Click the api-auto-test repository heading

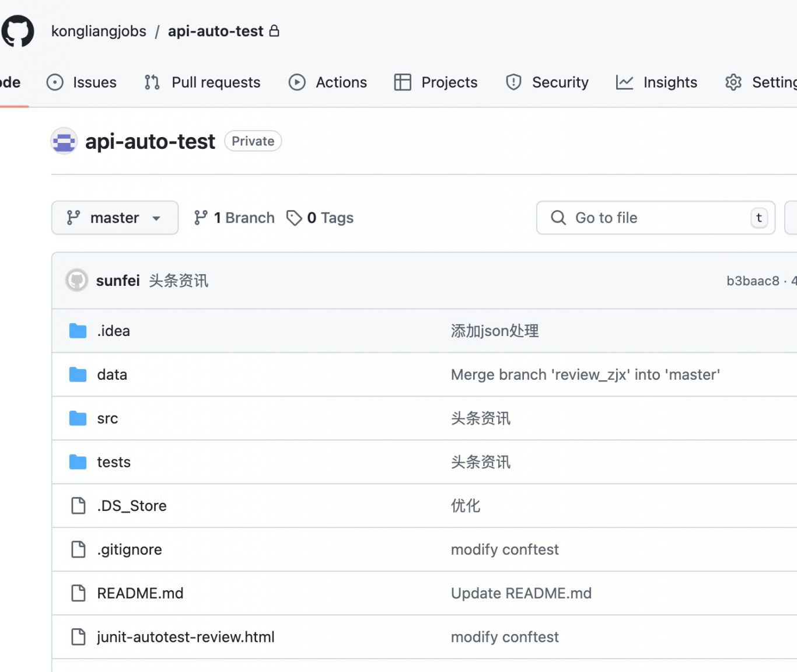(150, 141)
